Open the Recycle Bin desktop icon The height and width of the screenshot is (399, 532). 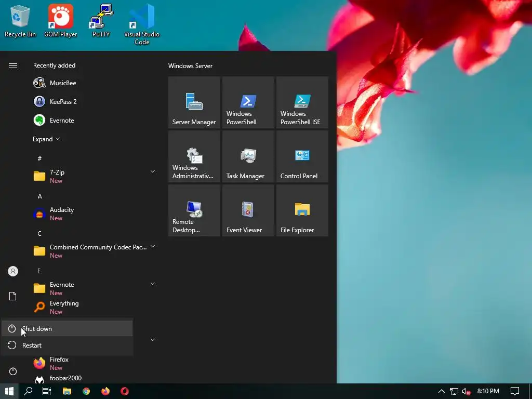pyautogui.click(x=20, y=21)
